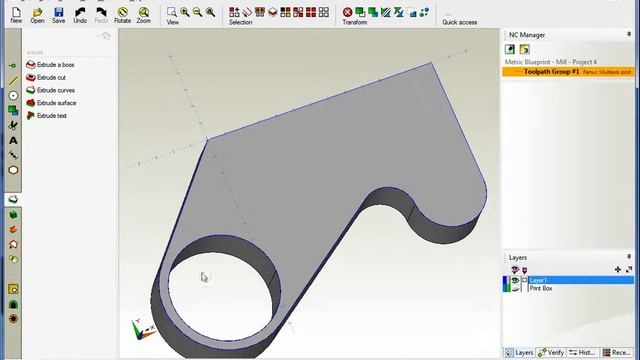This screenshot has width=640, height=360.
Task: Switch to the Layers tab
Action: (520, 352)
